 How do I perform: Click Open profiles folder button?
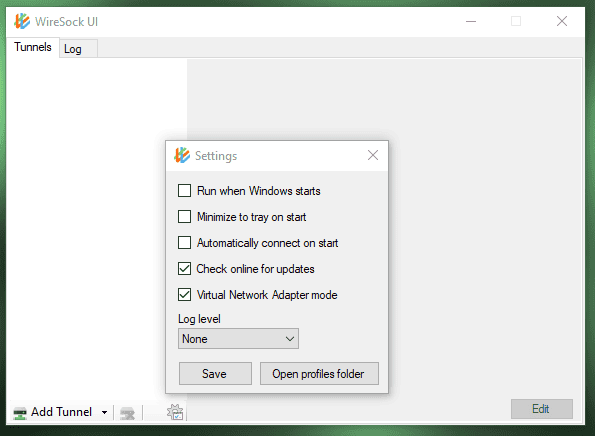319,373
